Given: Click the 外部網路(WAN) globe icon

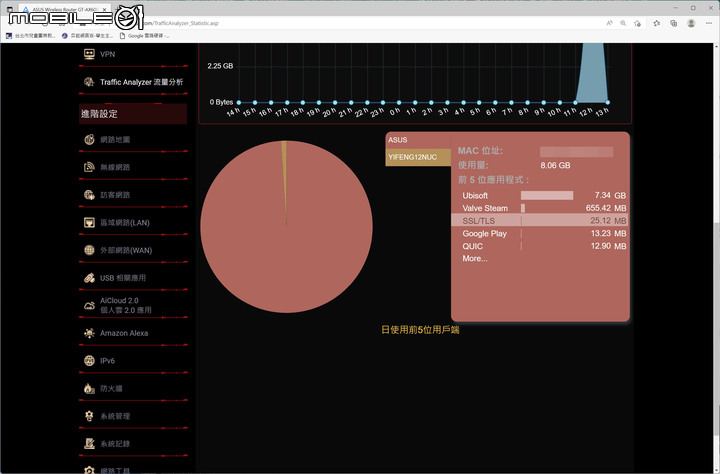Looking at the screenshot, I should point(89,250).
